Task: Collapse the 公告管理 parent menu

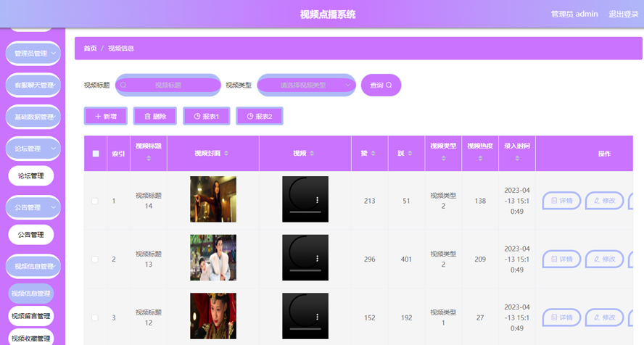Action: click(x=33, y=207)
